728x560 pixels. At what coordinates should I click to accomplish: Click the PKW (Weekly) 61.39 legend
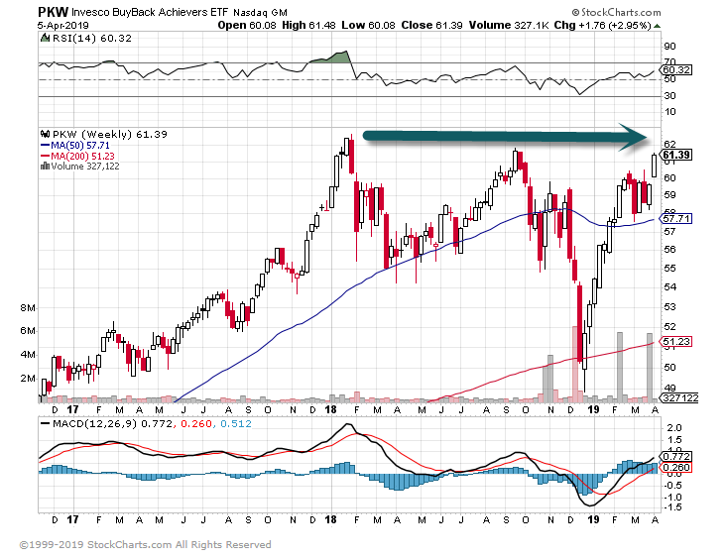click(109, 134)
